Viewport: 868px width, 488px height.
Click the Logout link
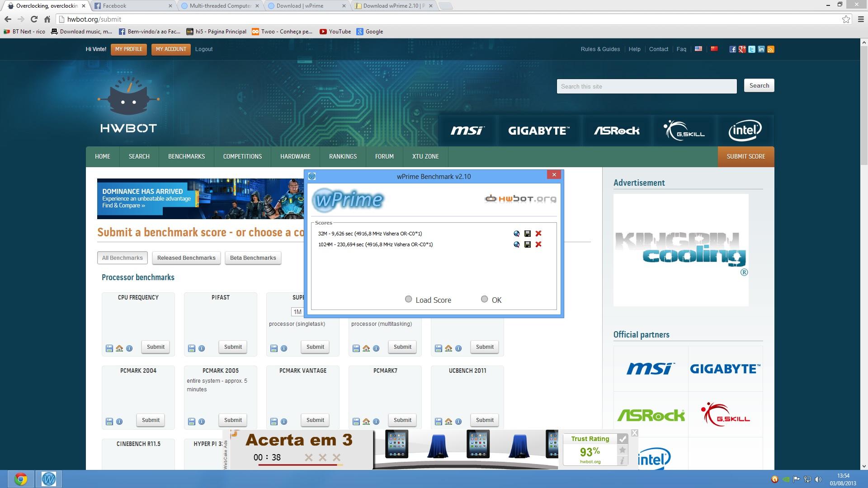point(204,49)
